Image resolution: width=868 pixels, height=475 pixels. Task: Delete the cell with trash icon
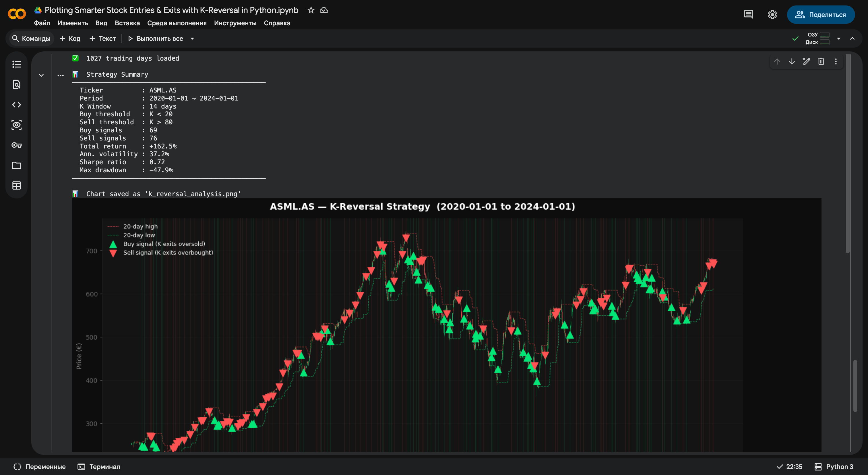coord(821,61)
